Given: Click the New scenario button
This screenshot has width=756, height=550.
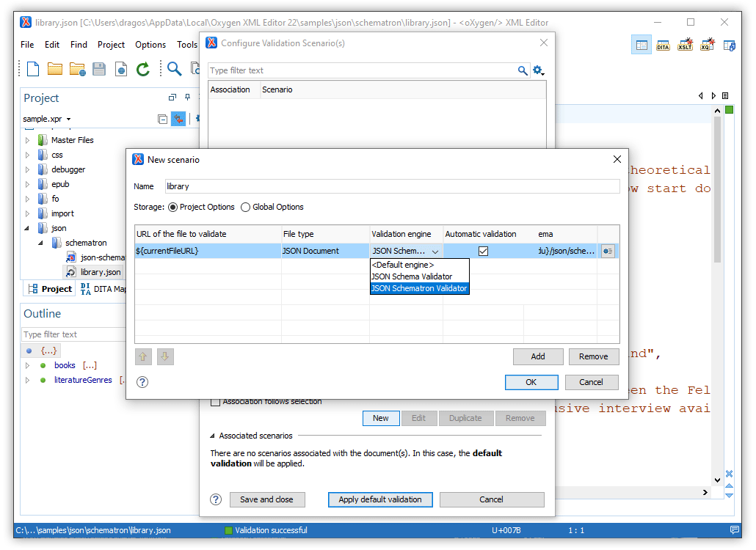Looking at the screenshot, I should [x=381, y=418].
